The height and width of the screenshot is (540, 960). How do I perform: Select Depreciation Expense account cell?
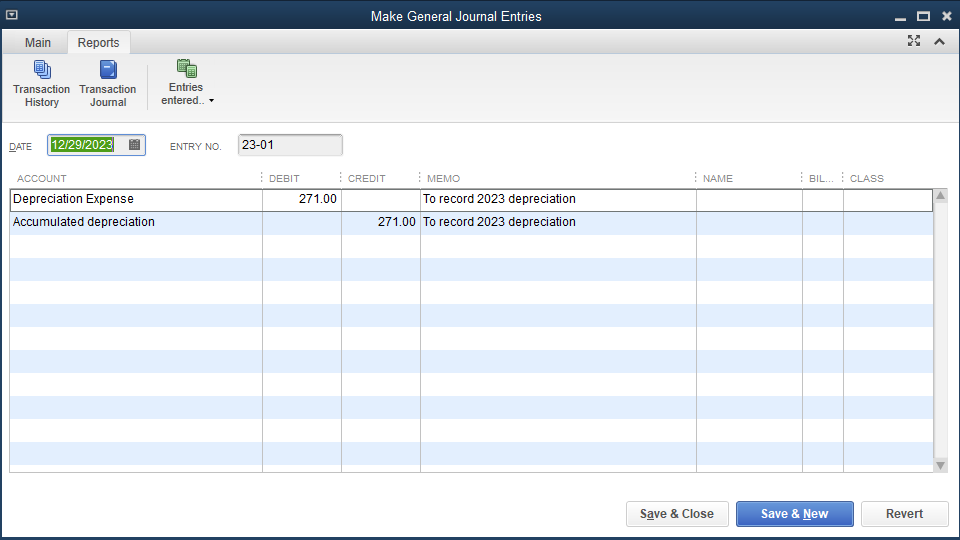pyautogui.click(x=136, y=200)
